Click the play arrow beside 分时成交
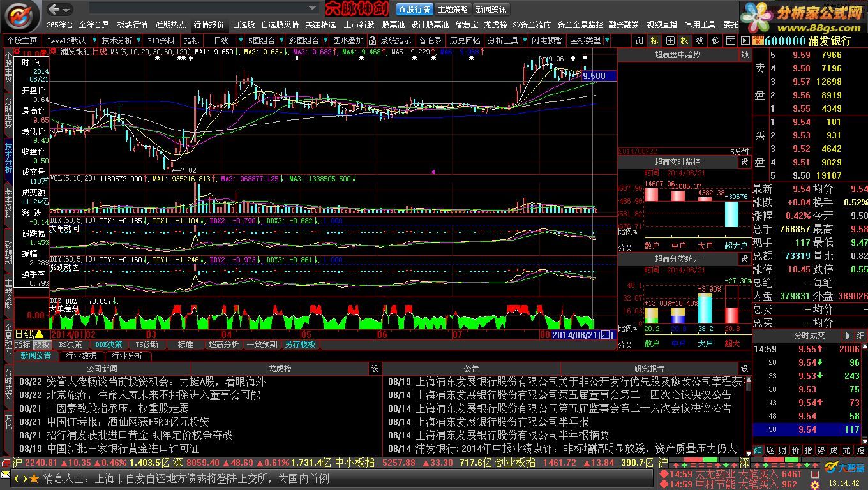 click(x=848, y=336)
